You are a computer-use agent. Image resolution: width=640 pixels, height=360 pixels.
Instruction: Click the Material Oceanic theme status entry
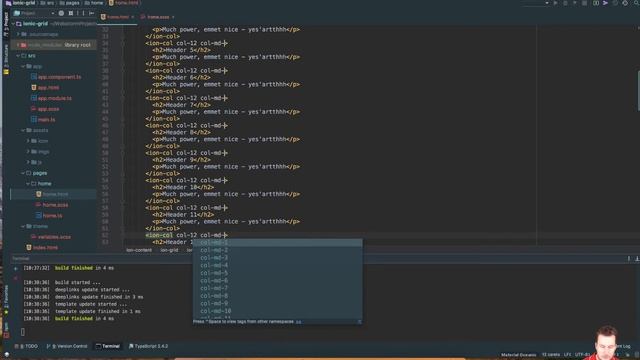click(518, 355)
